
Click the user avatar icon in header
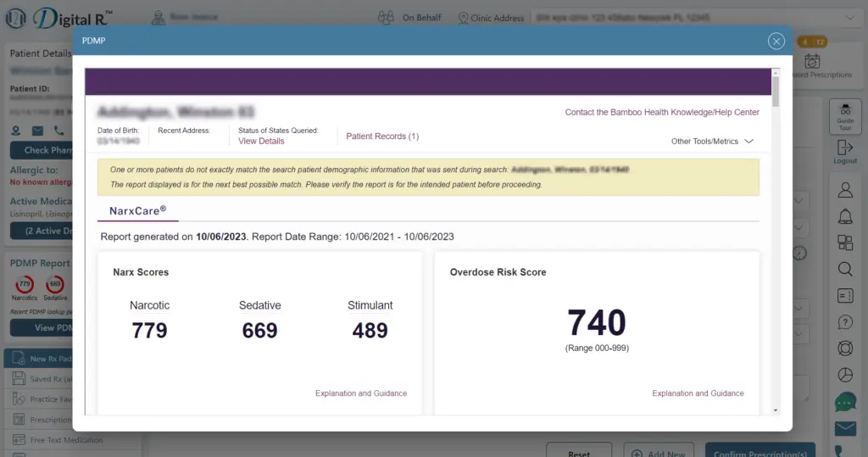coord(159,18)
